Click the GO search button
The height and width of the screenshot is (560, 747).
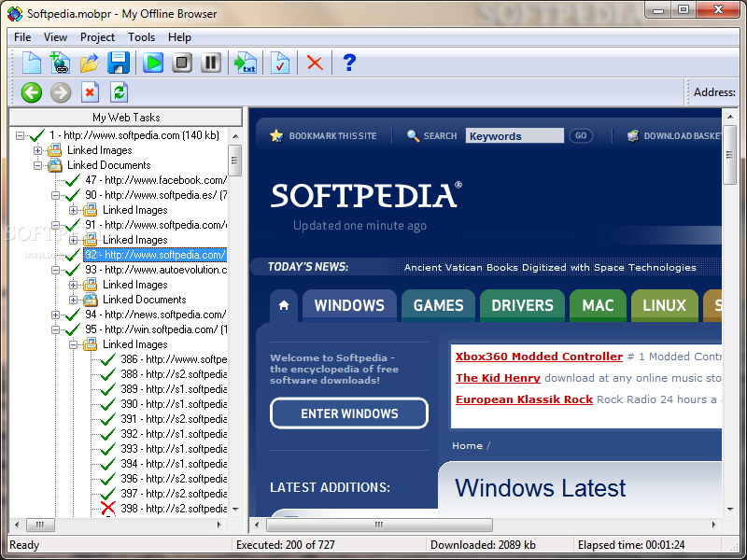[x=581, y=135]
